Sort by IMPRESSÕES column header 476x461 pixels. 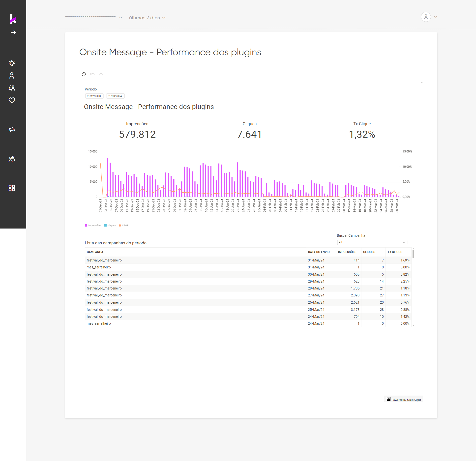click(x=347, y=252)
